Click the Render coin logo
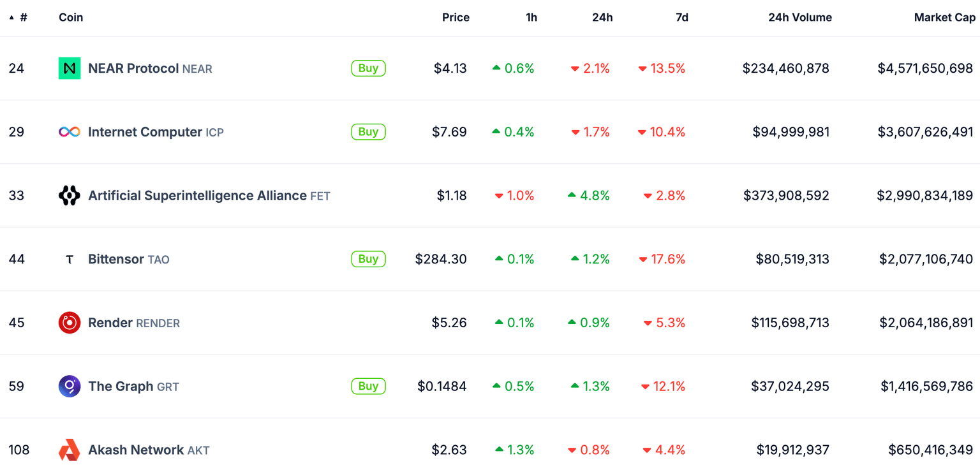Viewport: 980px width, 472px height. tap(69, 323)
